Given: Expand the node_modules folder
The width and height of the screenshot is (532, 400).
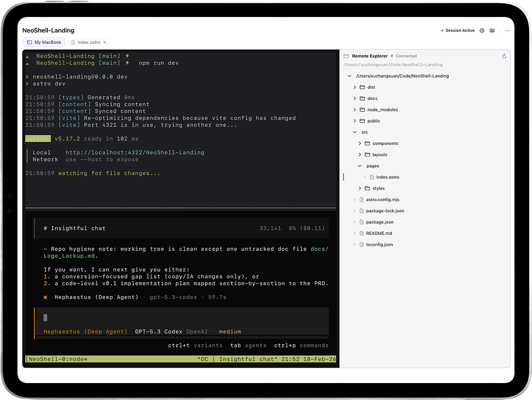Looking at the screenshot, I should click(354, 110).
